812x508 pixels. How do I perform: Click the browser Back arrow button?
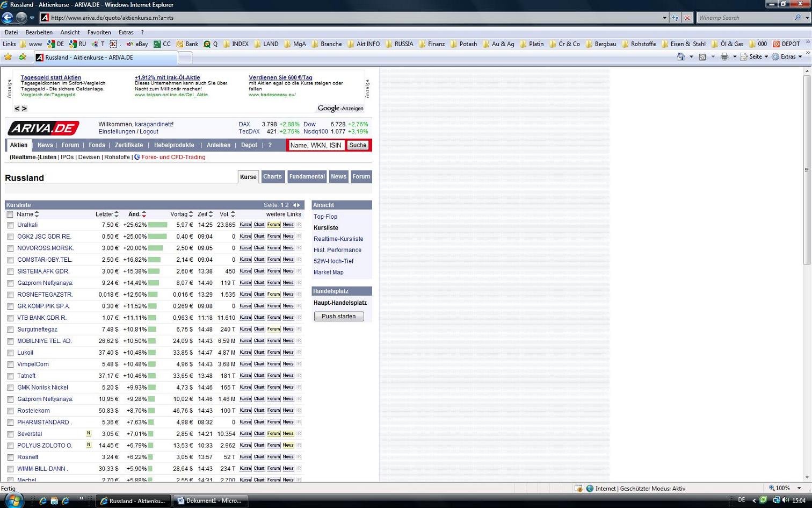tap(8, 18)
